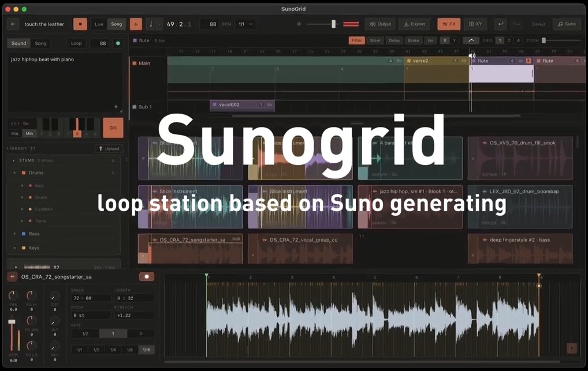Click the Export button

click(414, 24)
